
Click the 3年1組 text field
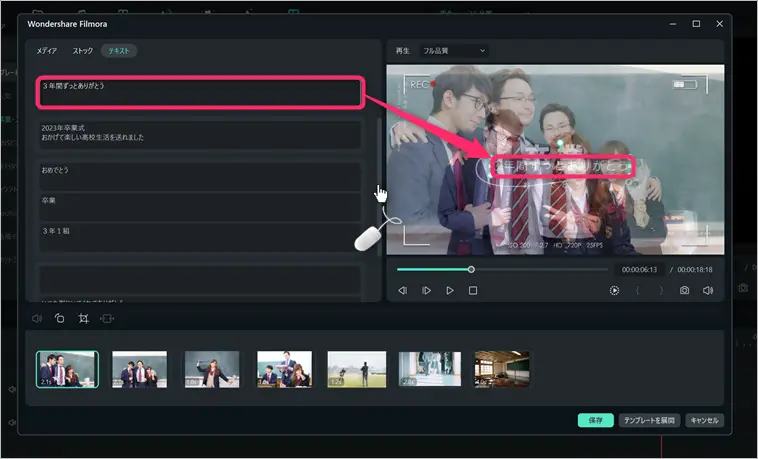pos(200,237)
